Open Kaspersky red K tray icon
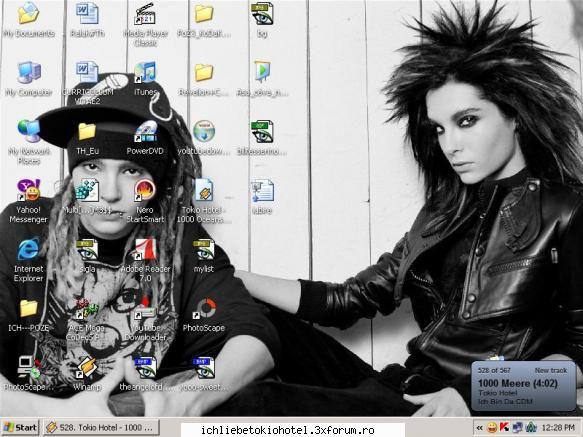Viewport: 583px width, 437px height. (x=505, y=427)
